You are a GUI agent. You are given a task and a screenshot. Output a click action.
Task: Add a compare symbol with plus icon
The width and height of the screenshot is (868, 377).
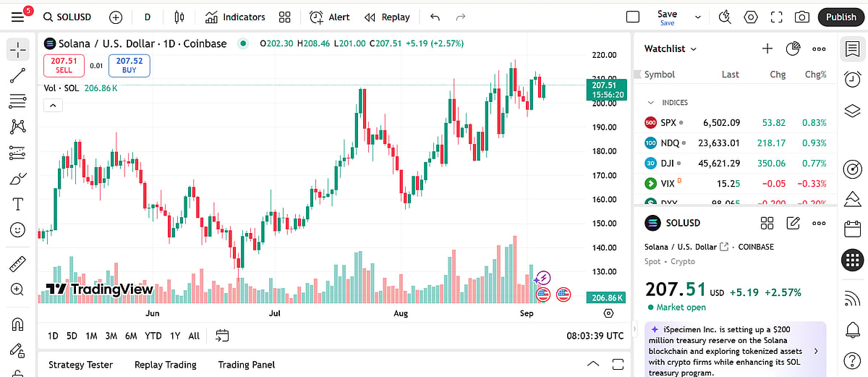(x=116, y=17)
